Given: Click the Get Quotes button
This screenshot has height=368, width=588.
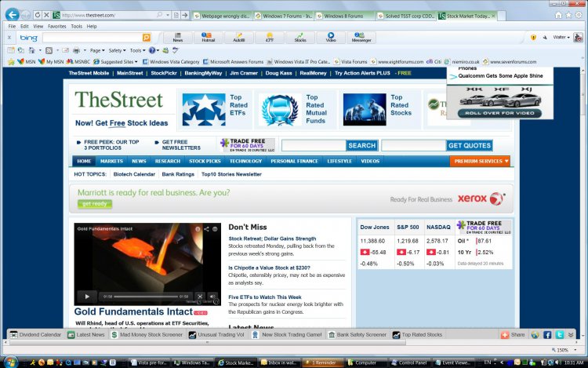Looking at the screenshot, I should 470,145.
